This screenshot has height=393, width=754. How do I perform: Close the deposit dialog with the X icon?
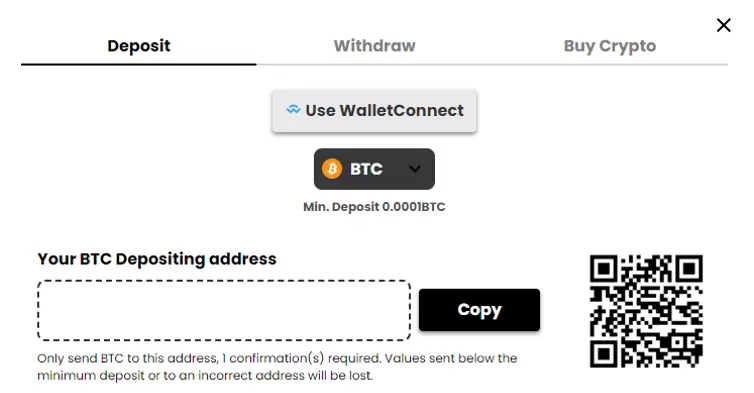point(723,25)
